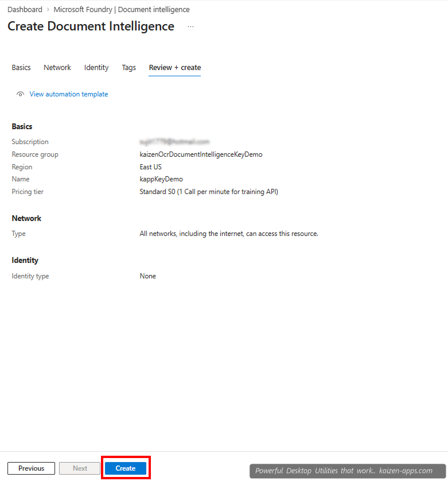Image resolution: width=448 pixels, height=481 pixels.
Task: Click the Identity type label
Action: (x=30, y=276)
